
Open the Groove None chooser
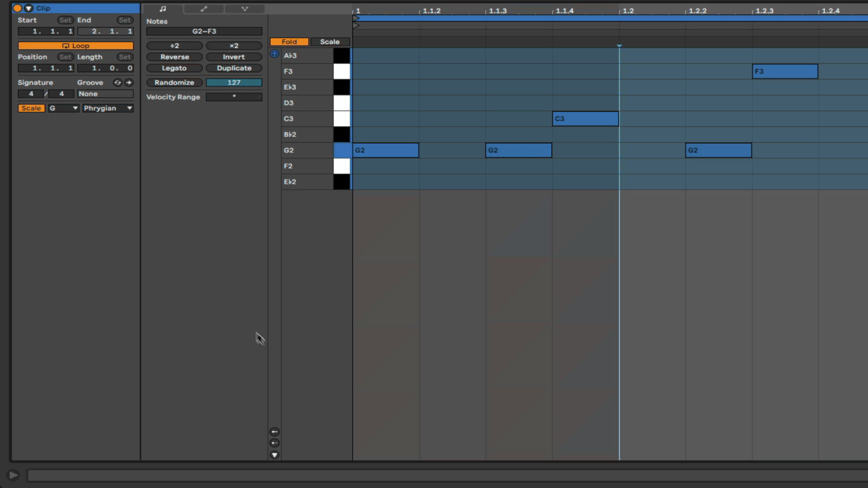click(105, 94)
